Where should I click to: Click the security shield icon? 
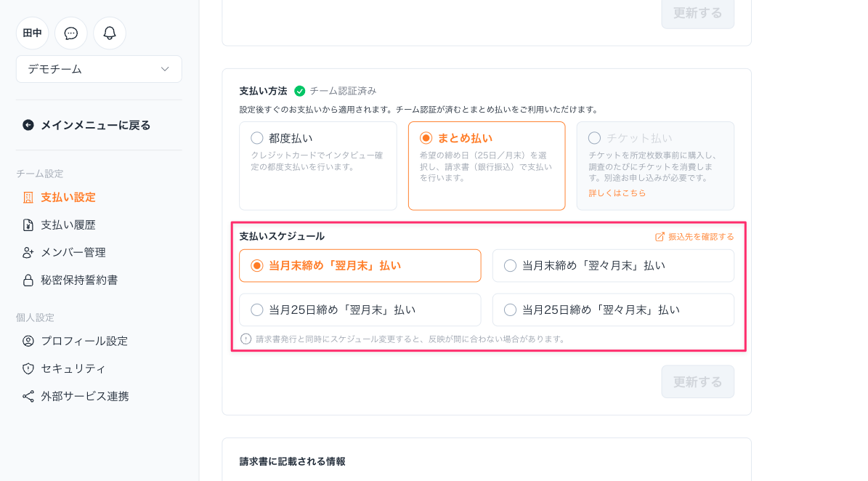click(28, 369)
